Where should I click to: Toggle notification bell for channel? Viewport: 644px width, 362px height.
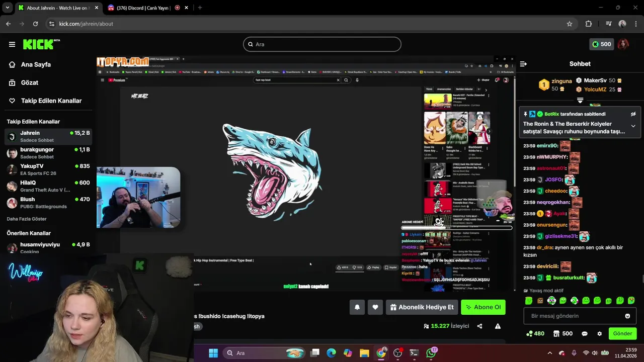pos(357,307)
